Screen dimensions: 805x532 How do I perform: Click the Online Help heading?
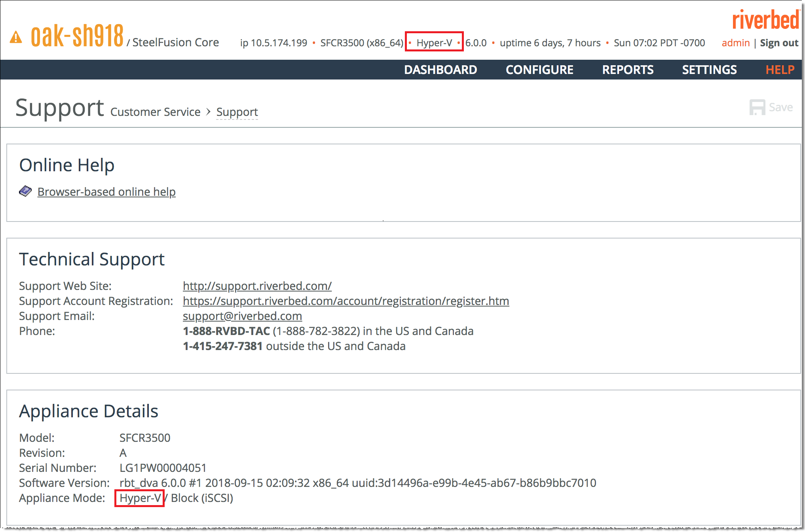pyautogui.click(x=67, y=165)
